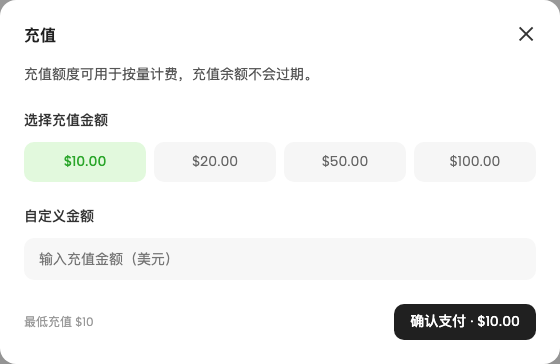560x364 pixels.
Task: Dismiss the recharge popup via cross icon
Action: click(x=526, y=34)
